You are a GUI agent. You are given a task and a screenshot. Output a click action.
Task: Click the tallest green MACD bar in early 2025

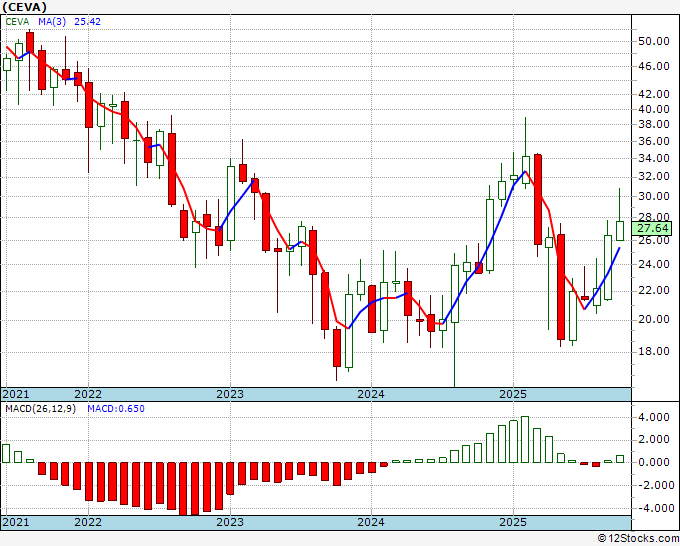[525, 439]
